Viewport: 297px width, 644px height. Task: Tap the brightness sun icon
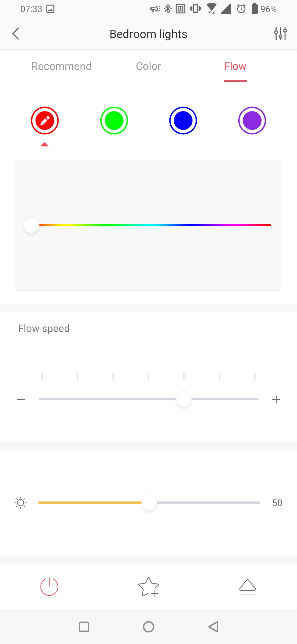[x=21, y=503]
